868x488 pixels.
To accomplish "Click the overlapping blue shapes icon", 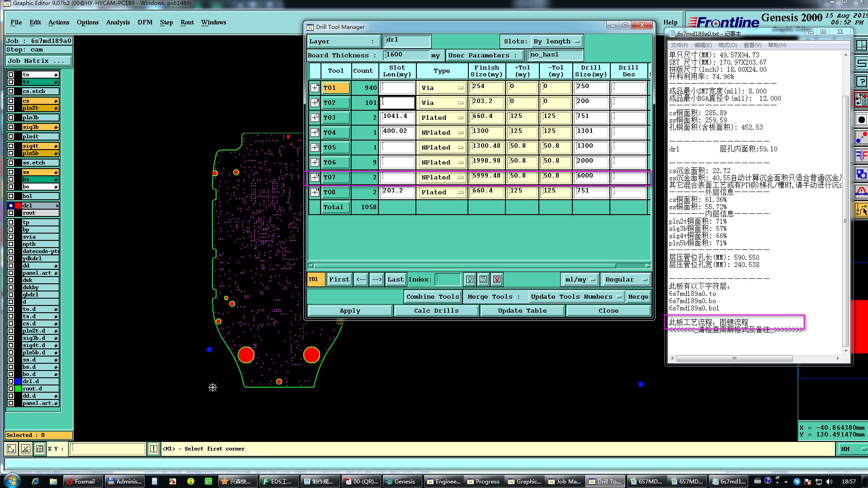I will (x=862, y=174).
